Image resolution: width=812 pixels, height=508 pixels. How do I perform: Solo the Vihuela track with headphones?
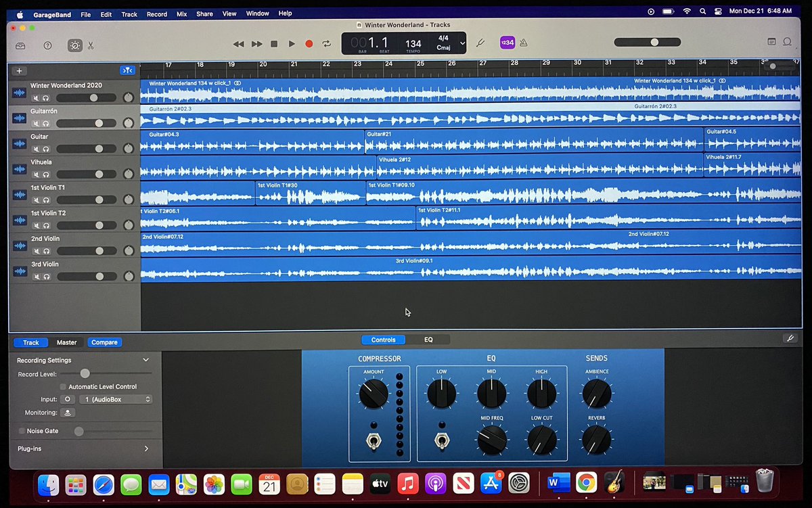[46, 175]
